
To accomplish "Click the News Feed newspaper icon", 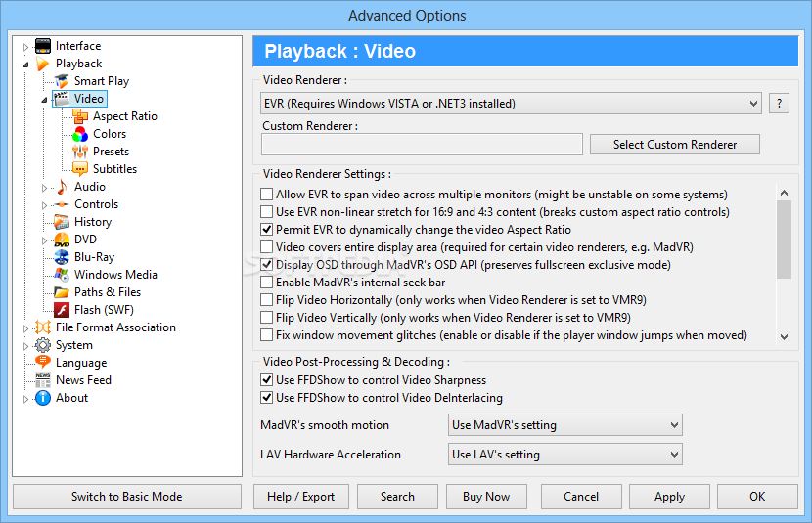I will tap(42, 380).
